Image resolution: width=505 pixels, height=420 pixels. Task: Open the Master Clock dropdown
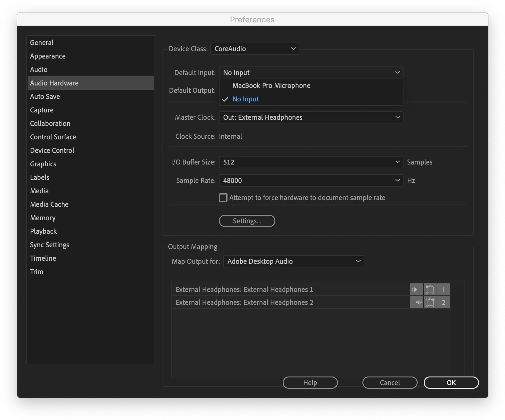tap(311, 117)
